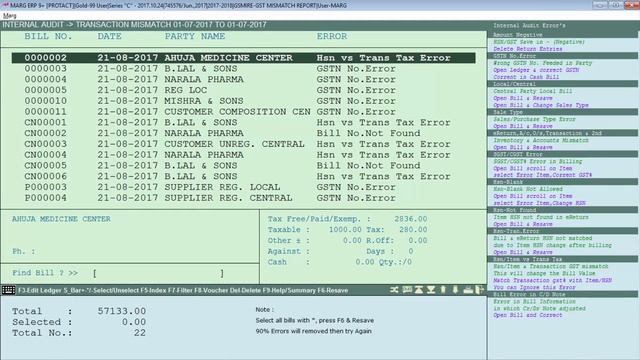Image resolution: width=640 pixels, height=360 pixels.
Task: Click the Marg ERP title bar logo
Action: click(5, 5)
